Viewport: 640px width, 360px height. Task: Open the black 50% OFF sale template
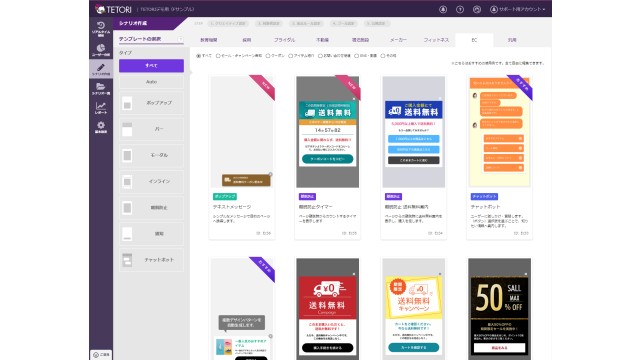click(500, 309)
